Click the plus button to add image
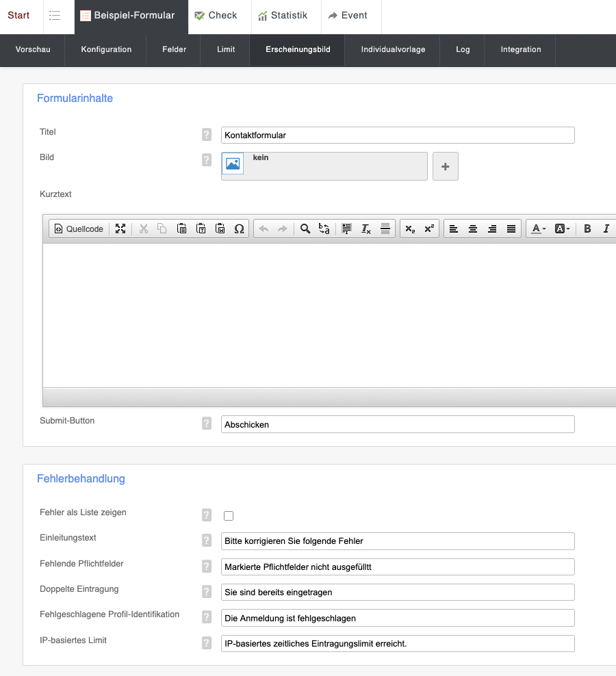Viewport: 616px width, 676px height. pos(445,166)
